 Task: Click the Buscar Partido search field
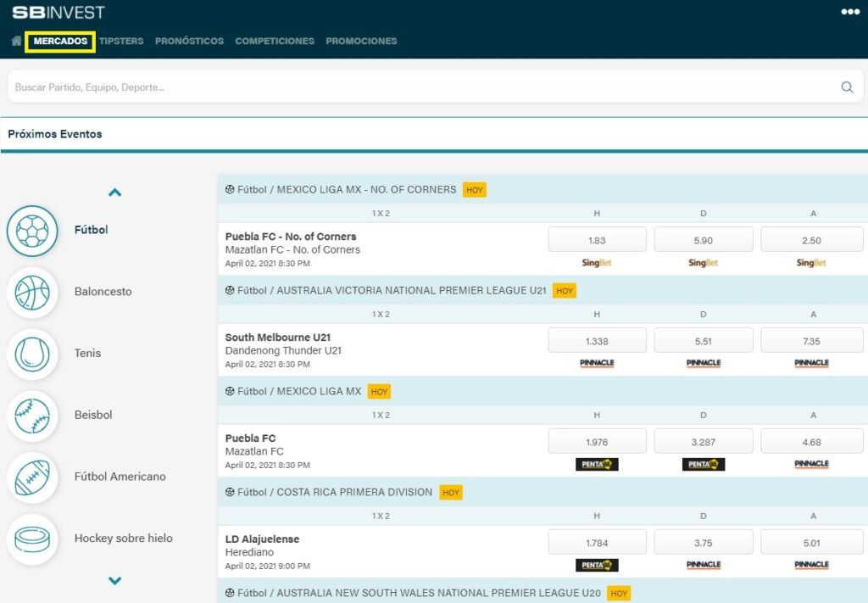339,86
